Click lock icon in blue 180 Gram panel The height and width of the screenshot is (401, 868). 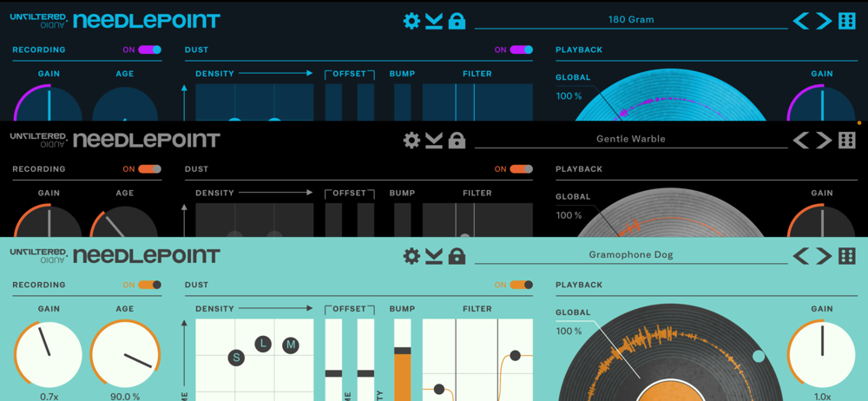(457, 21)
